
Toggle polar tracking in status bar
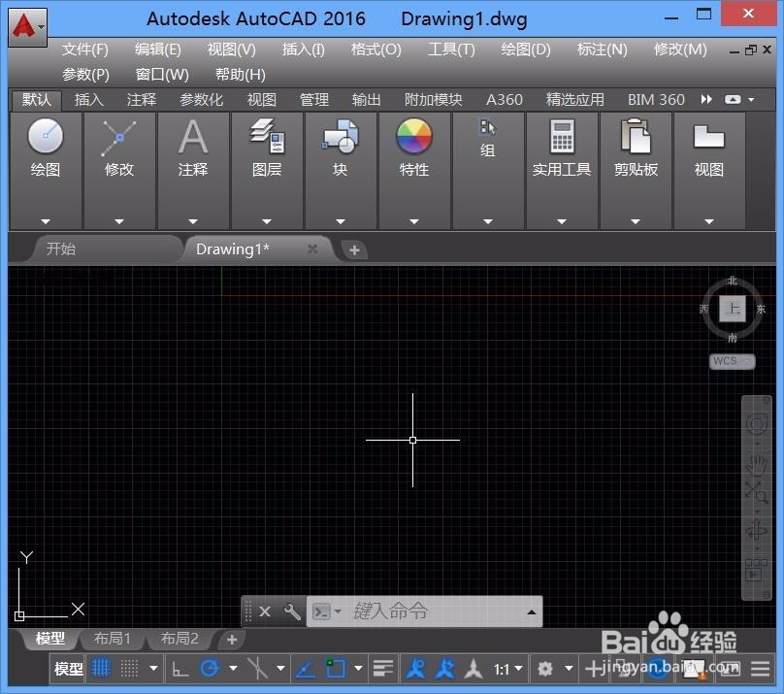[x=210, y=669]
